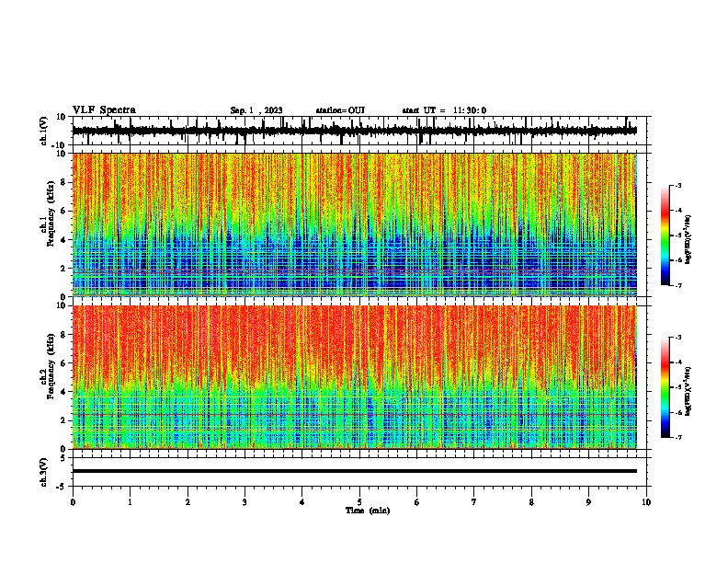
Task: Select the date label 'Sep. 1, 2023'
Action: 256,110
